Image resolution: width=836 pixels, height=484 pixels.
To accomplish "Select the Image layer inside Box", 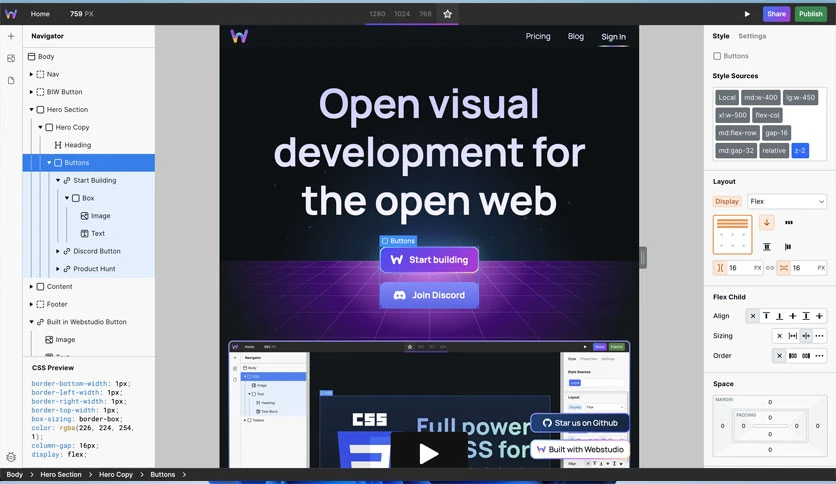I will click(x=95, y=216).
